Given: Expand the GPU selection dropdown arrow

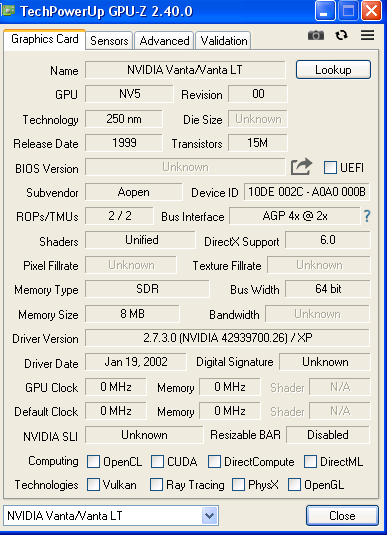Looking at the screenshot, I should 209,516.
